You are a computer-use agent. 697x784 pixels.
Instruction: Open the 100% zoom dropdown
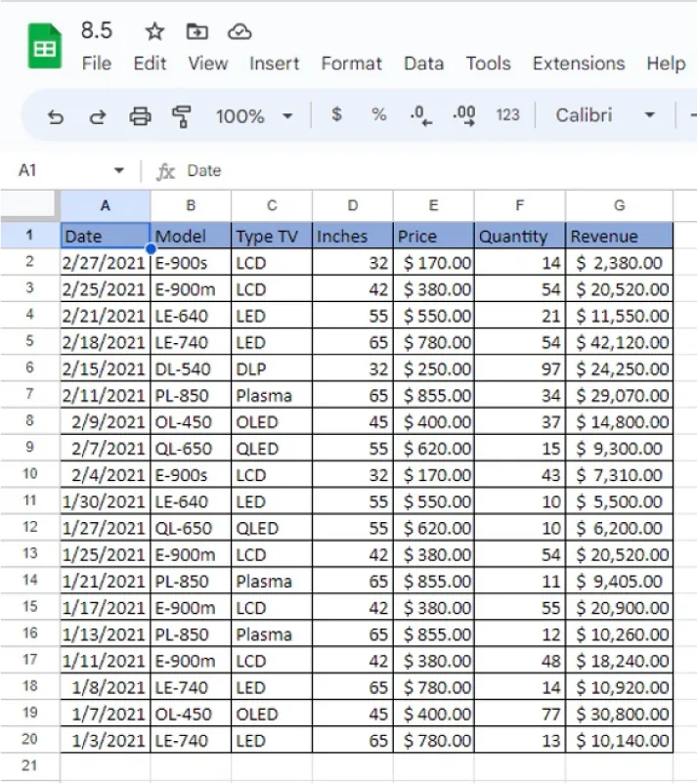pyautogui.click(x=254, y=116)
